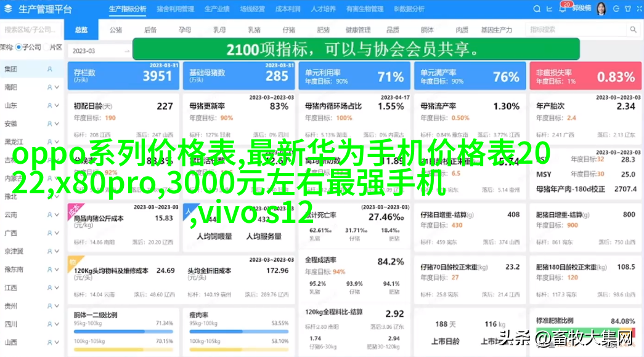
Task: Expand the 南阳 region in sidebar
Action: (57, 88)
